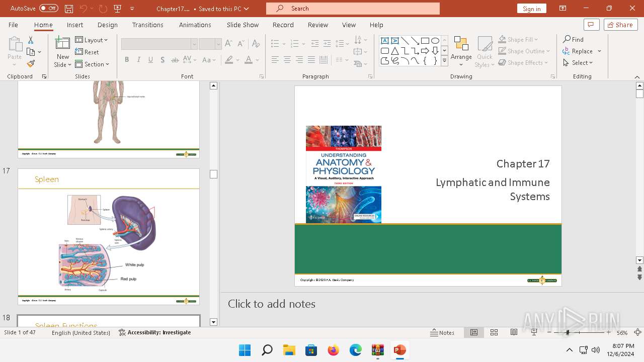Switch to the Design tab

108,25
